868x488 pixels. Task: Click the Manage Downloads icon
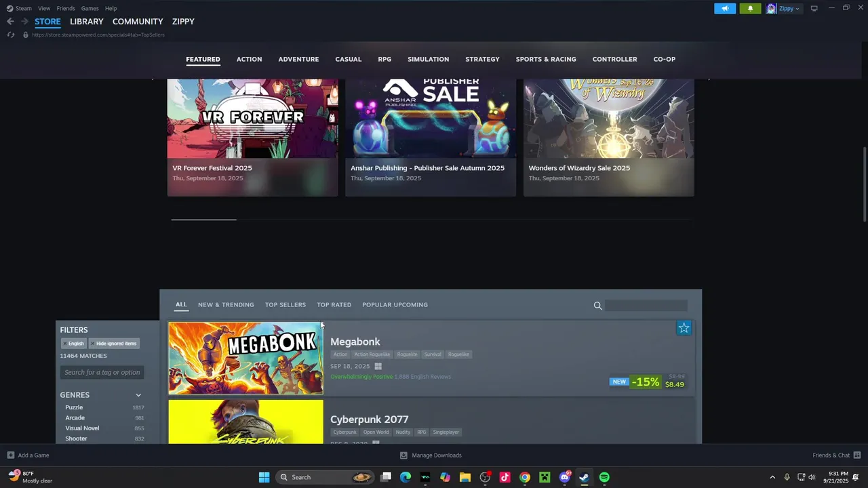click(x=403, y=455)
